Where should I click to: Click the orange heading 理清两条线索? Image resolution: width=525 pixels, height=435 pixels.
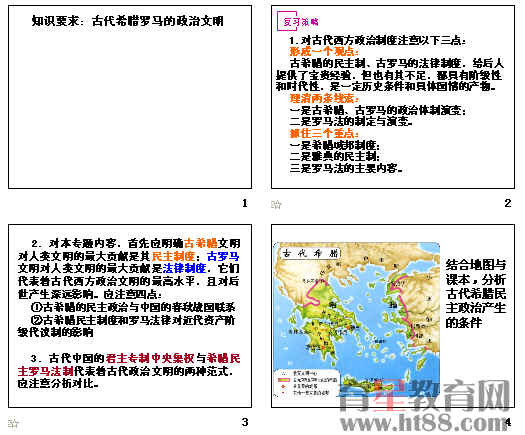[x=324, y=98]
